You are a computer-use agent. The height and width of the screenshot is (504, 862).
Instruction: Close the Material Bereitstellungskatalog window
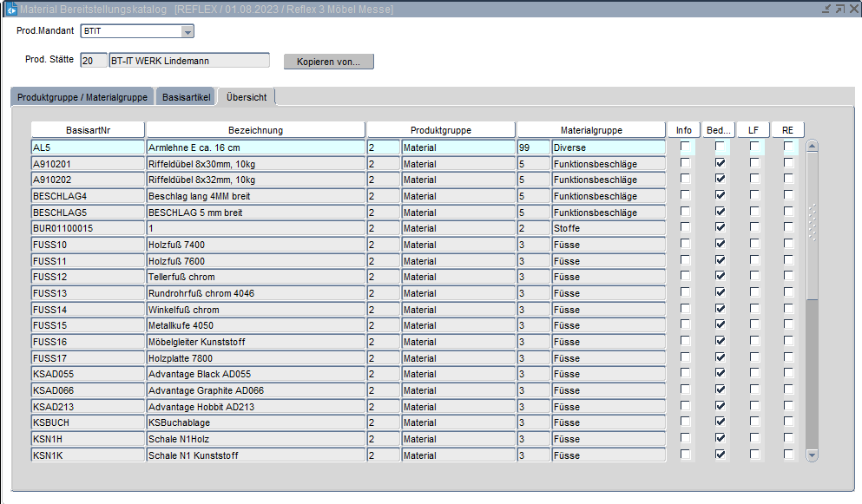tap(852, 9)
